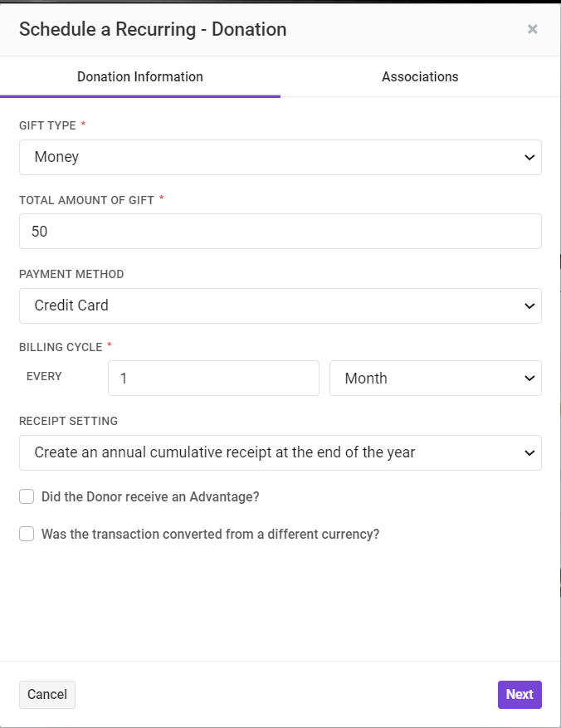Close the Schedule a Recurring Donation dialog

532,29
